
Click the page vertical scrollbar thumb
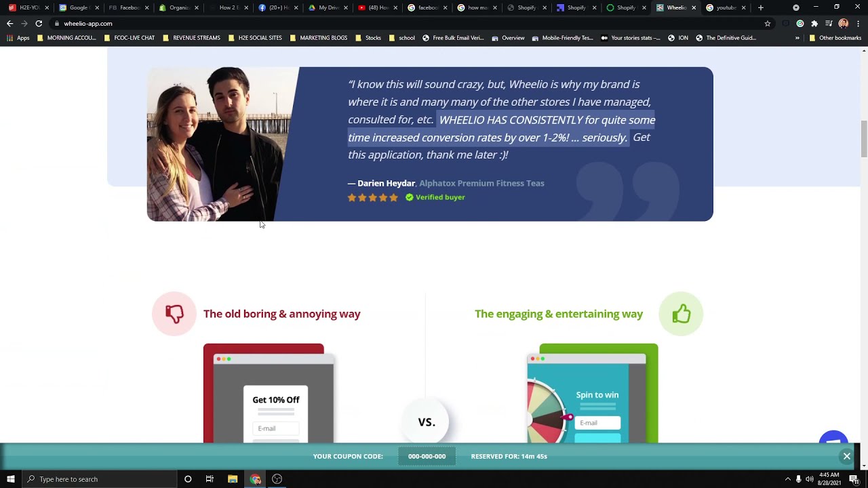[864, 139]
